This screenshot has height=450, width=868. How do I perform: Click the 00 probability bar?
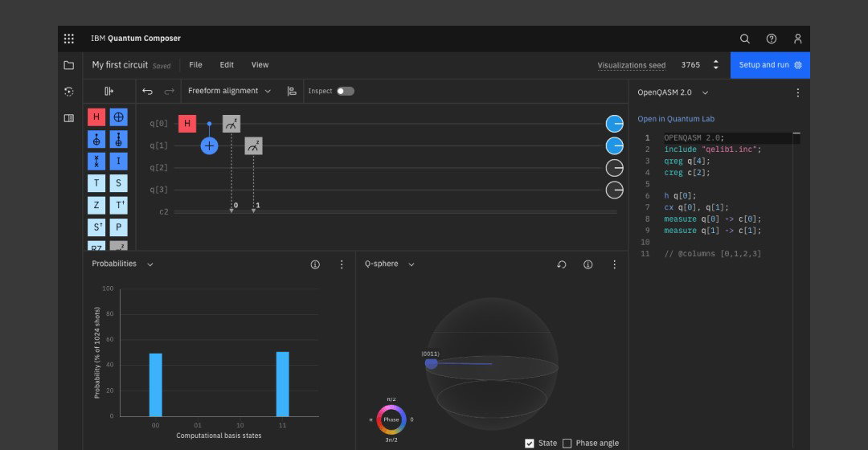pos(156,385)
